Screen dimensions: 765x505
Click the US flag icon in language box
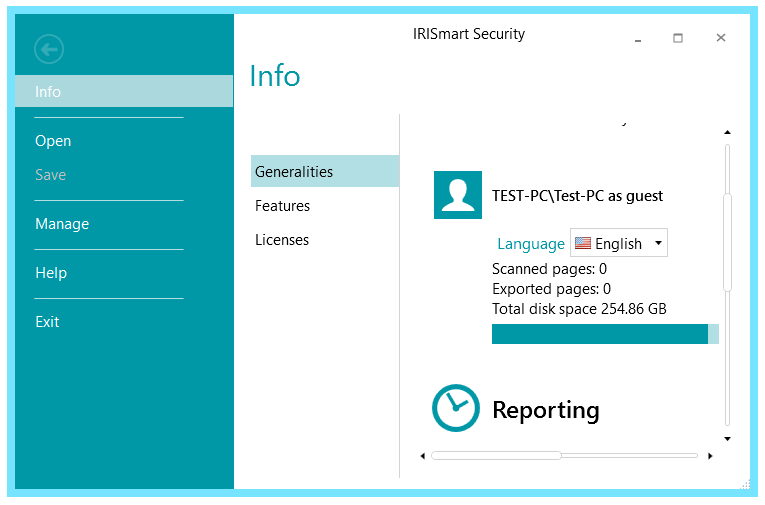(x=583, y=243)
